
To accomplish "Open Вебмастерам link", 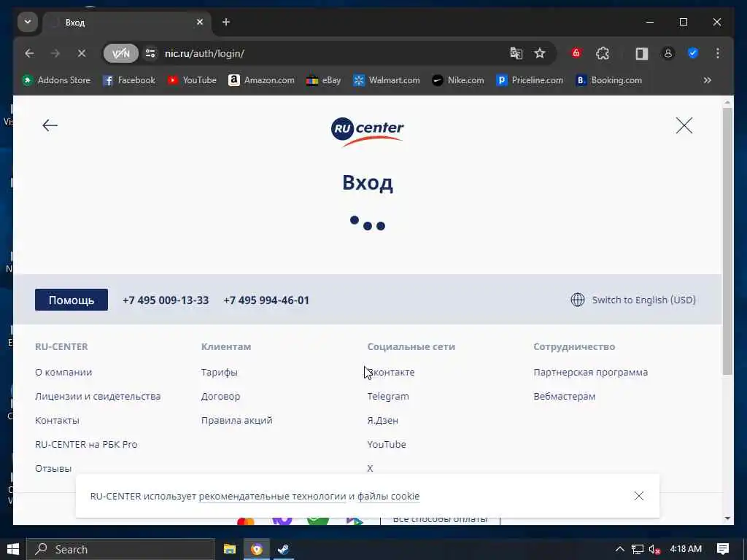I will [565, 396].
